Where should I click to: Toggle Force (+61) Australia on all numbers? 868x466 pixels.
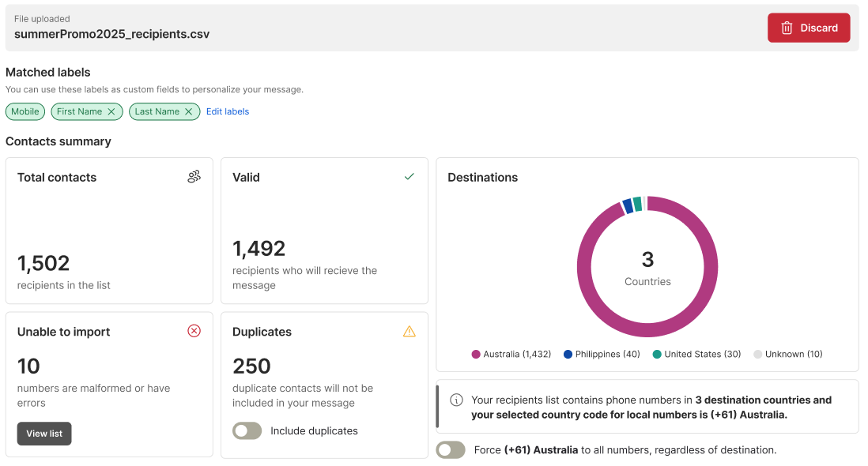pos(451,450)
